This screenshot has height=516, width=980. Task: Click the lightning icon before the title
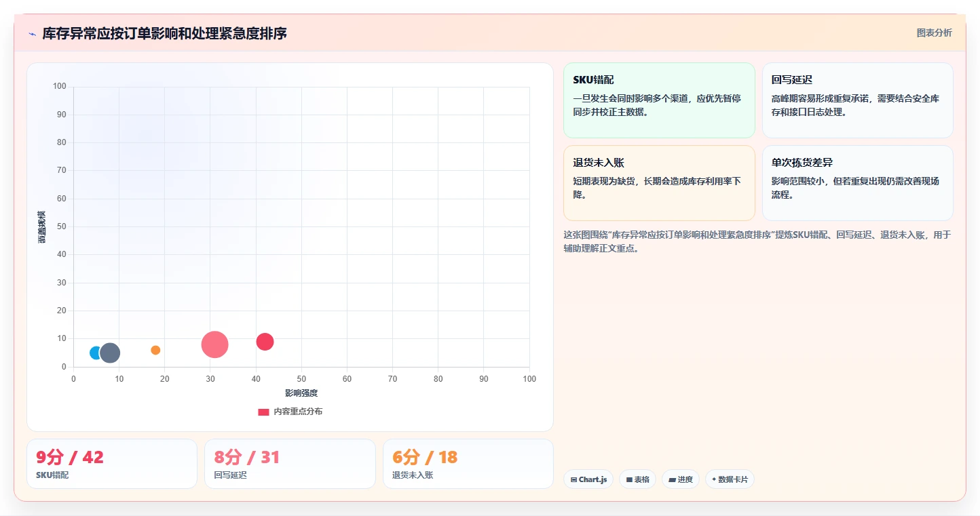click(x=32, y=33)
